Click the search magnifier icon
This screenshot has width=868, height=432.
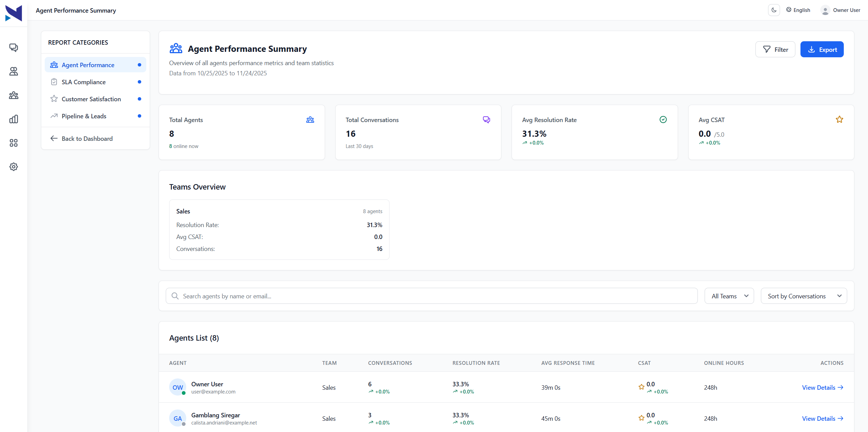pyautogui.click(x=175, y=296)
